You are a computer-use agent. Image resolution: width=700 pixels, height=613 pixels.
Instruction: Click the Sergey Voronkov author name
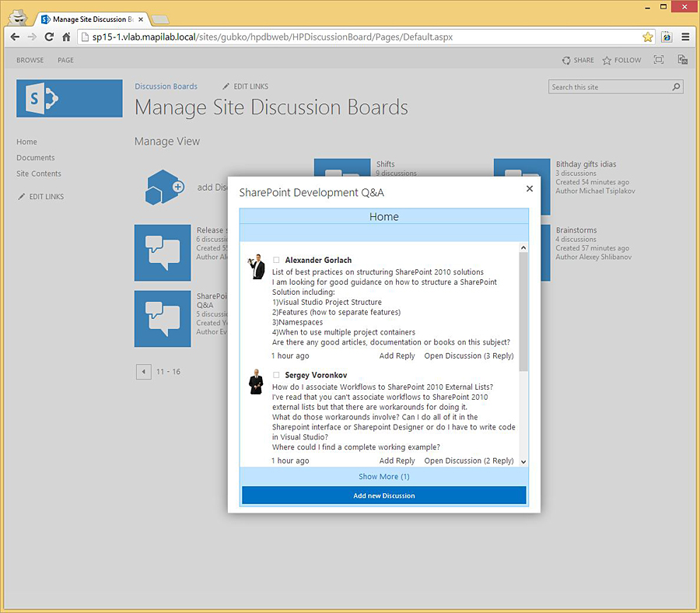[316, 375]
